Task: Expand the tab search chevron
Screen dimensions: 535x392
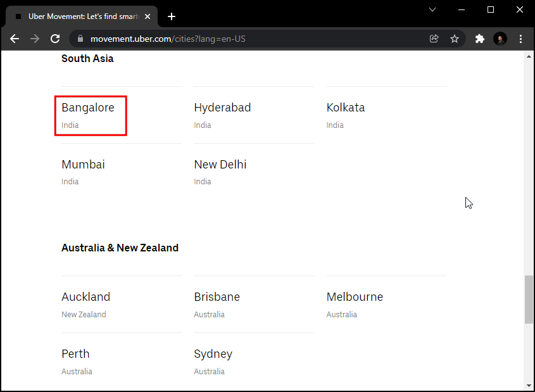Action: [x=432, y=9]
